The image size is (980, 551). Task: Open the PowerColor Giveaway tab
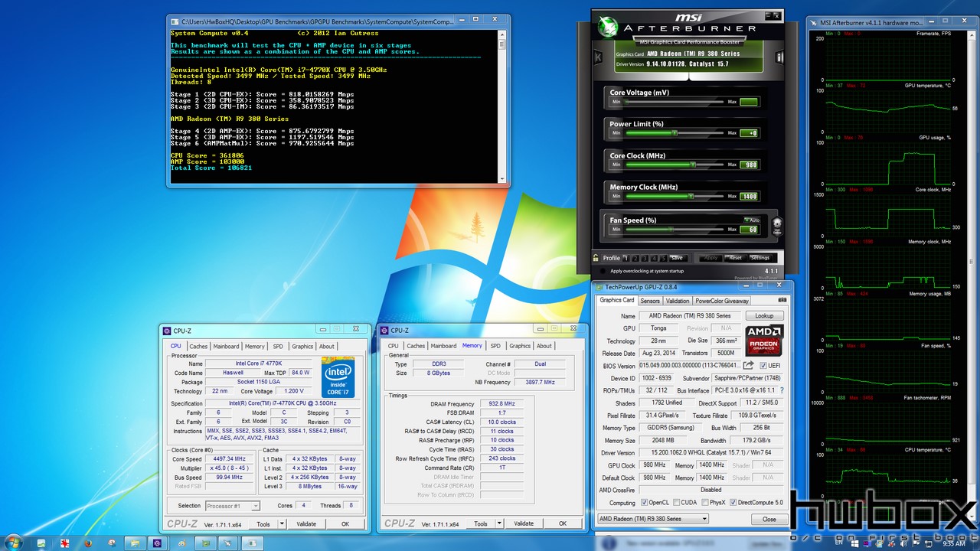(x=722, y=301)
